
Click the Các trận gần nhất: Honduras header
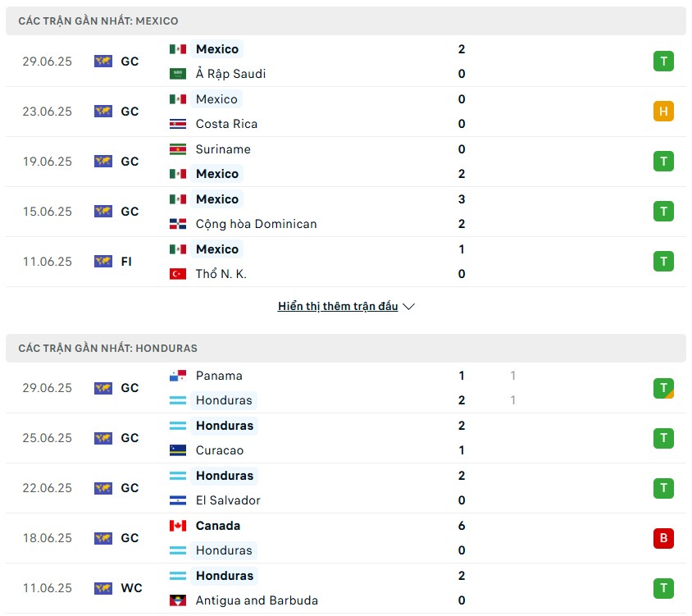(346, 348)
